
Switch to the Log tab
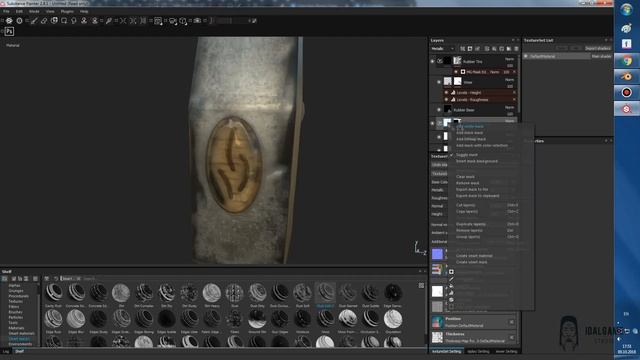(6, 351)
